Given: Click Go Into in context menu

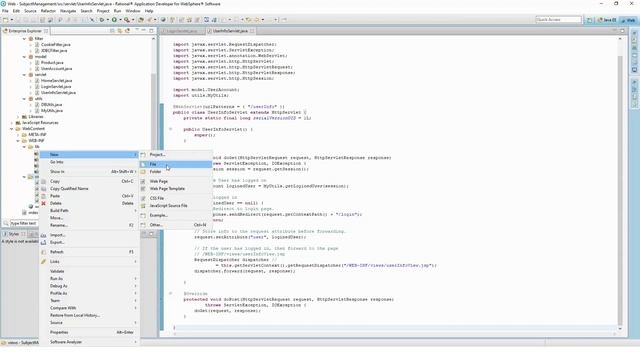Looking at the screenshot, I should pyautogui.click(x=89, y=162).
